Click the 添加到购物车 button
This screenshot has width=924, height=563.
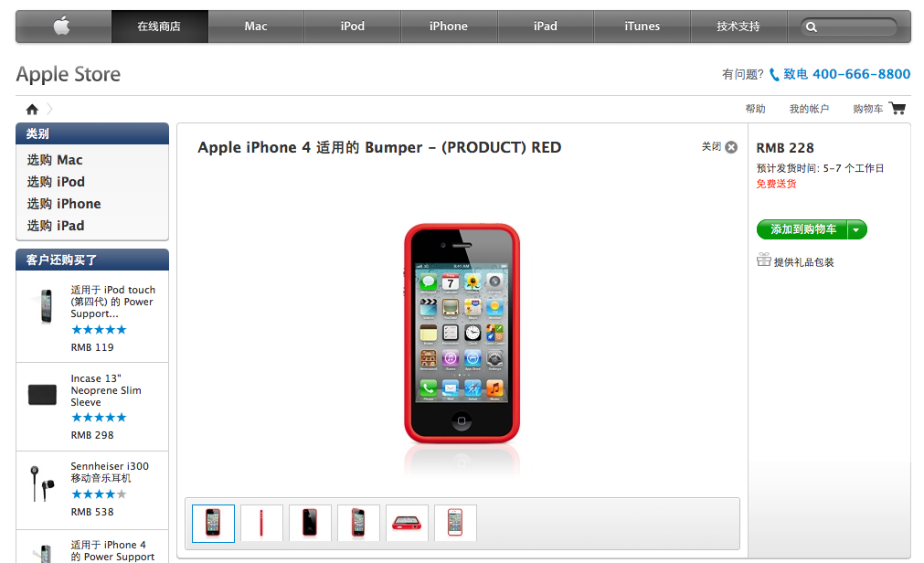coord(802,229)
